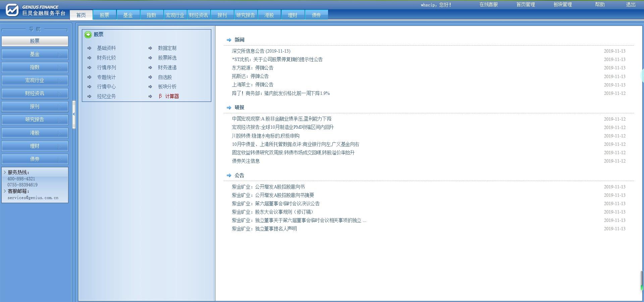
Task: Open the 股票筛选 link
Action: coord(167,58)
